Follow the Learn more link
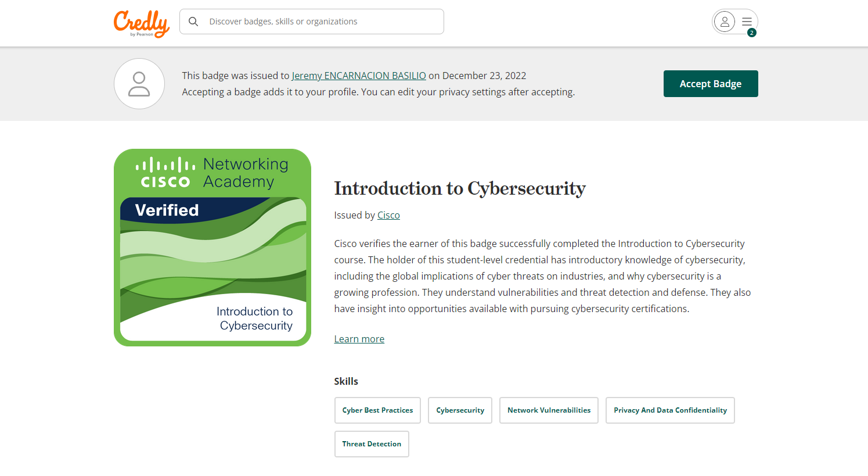 click(x=359, y=339)
